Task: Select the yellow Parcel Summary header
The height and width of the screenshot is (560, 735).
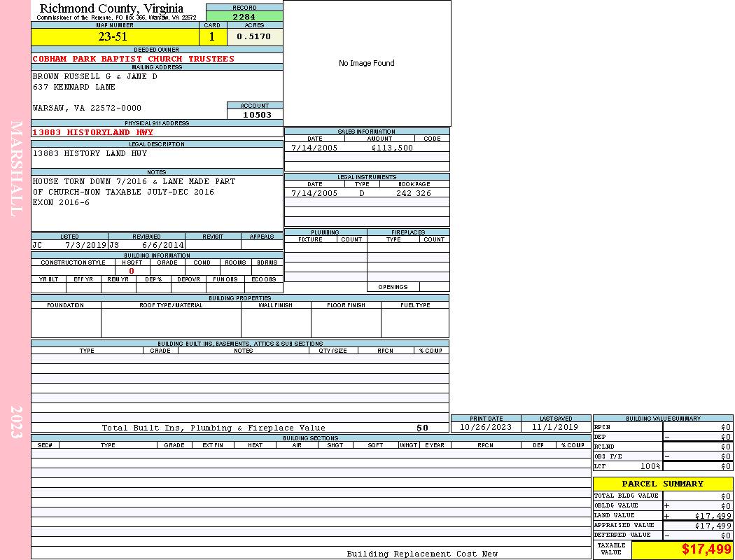Action: (663, 484)
